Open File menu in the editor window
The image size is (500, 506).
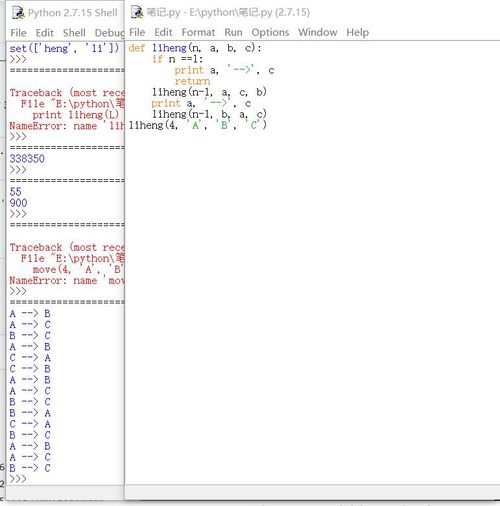click(137, 32)
